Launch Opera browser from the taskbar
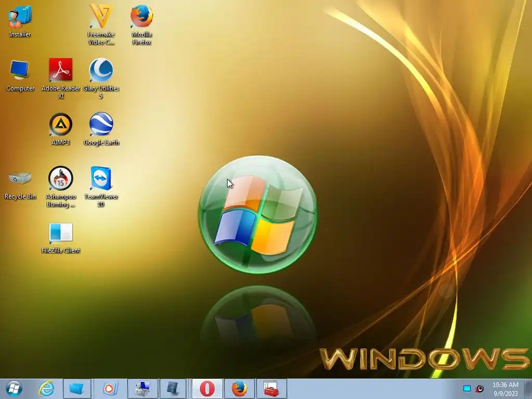Image resolution: width=532 pixels, height=399 pixels. pos(207,389)
